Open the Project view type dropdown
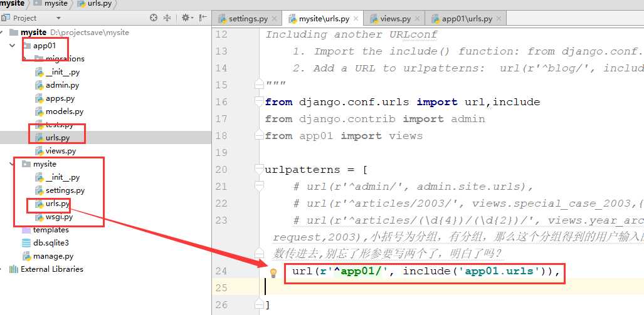Viewport: 644px width, 315px height. (x=58, y=18)
